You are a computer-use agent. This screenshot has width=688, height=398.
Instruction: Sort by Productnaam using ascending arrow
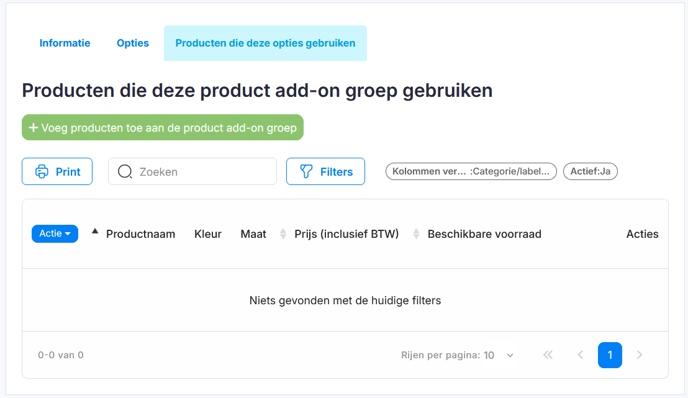95,231
